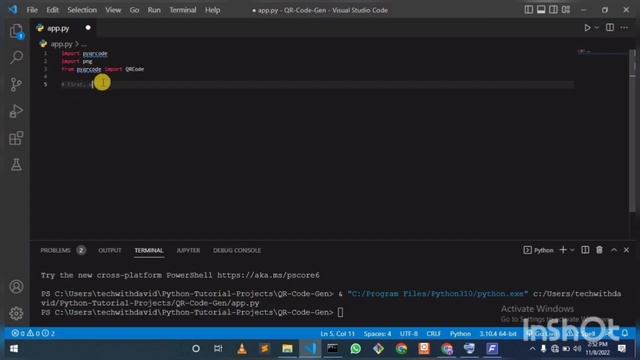Image resolution: width=640 pixels, height=360 pixels.
Task: Select interpreter 3.10.4 64-bit
Action: (498, 333)
